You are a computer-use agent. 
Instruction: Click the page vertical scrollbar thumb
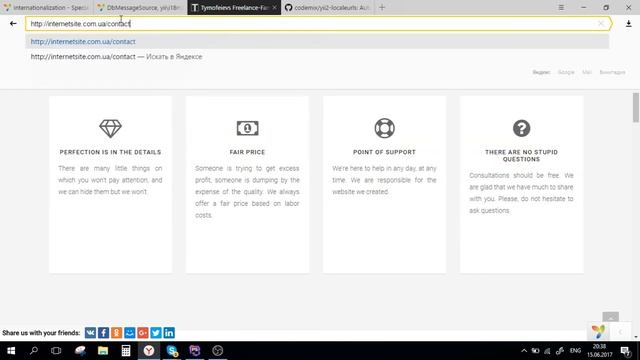[x=636, y=107]
